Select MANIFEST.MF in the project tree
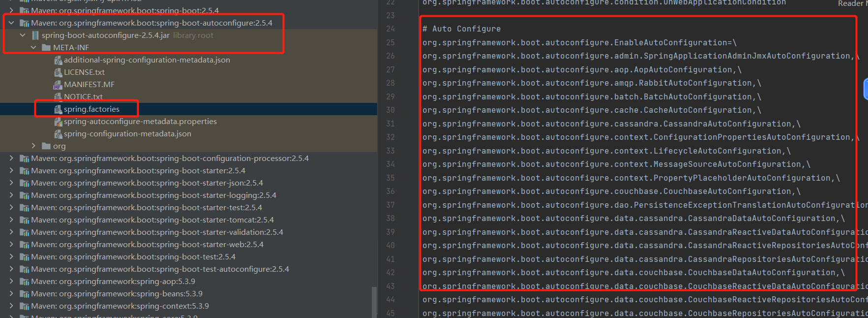Screen dimensions: 868x318 pyautogui.click(x=89, y=84)
